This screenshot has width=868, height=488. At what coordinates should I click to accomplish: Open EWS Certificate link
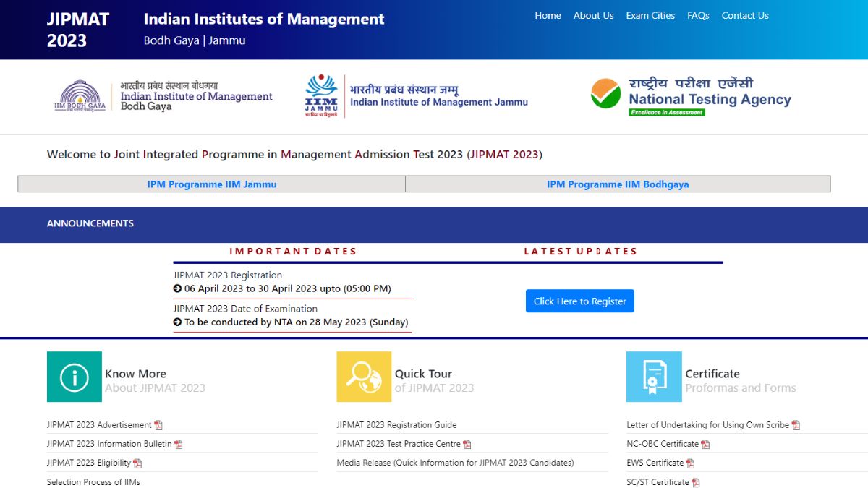click(x=655, y=463)
